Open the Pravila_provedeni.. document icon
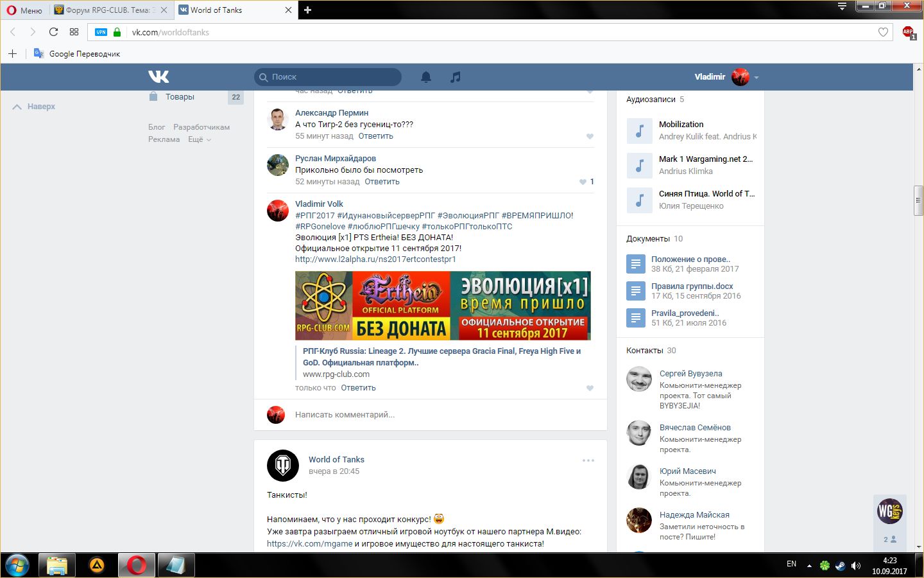 coord(635,318)
